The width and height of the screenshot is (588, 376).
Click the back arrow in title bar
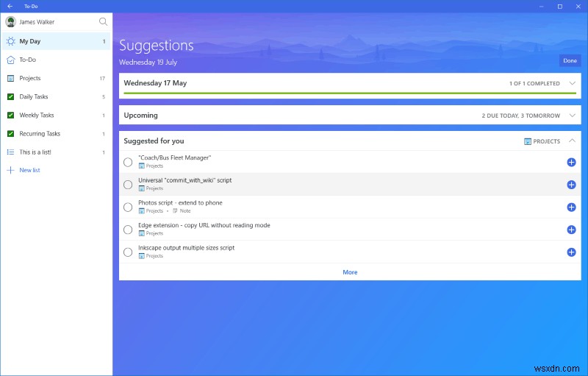click(x=10, y=6)
